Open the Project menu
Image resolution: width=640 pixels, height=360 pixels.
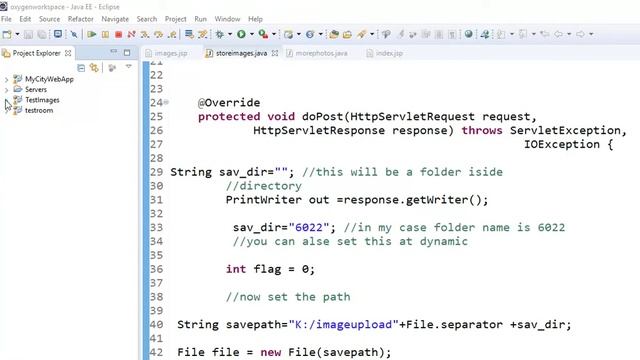pyautogui.click(x=176, y=19)
